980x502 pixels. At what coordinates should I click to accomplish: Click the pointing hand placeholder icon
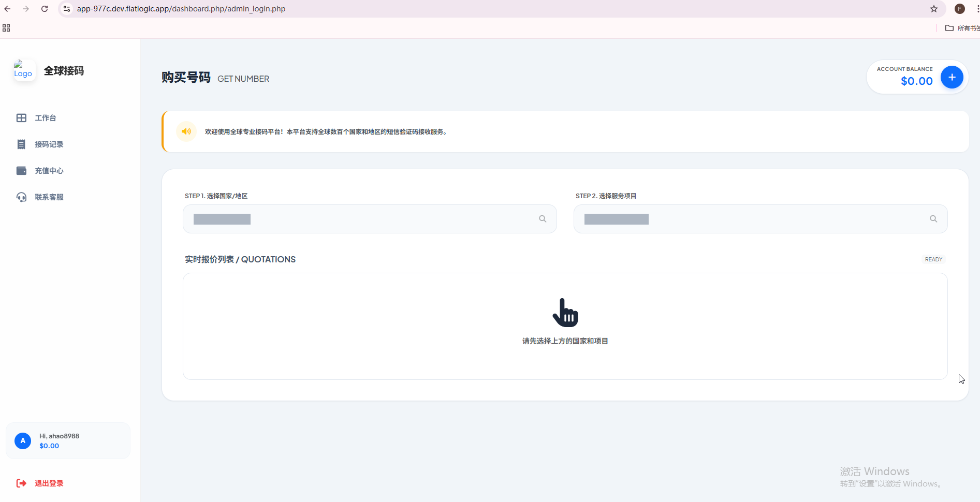[x=565, y=313]
